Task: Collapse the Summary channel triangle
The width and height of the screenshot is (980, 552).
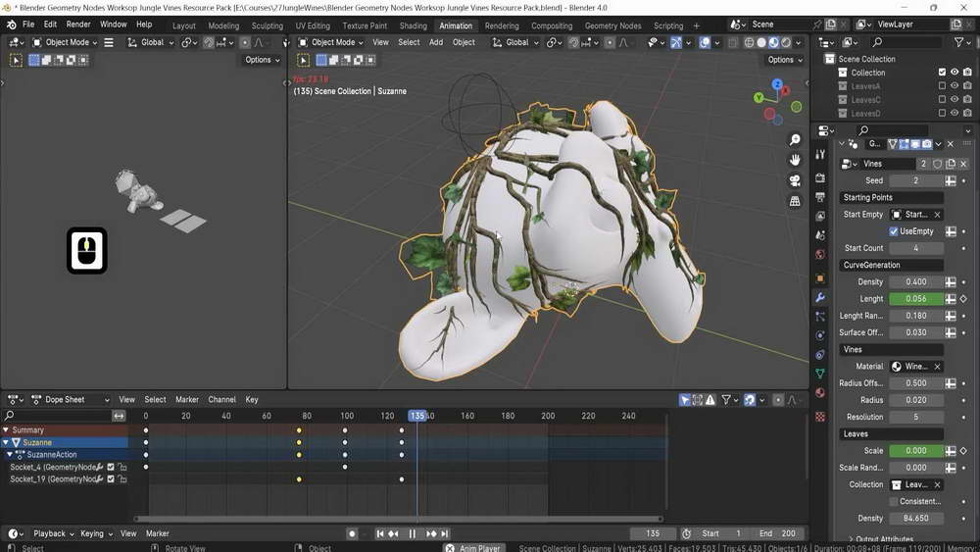Action: [6, 430]
